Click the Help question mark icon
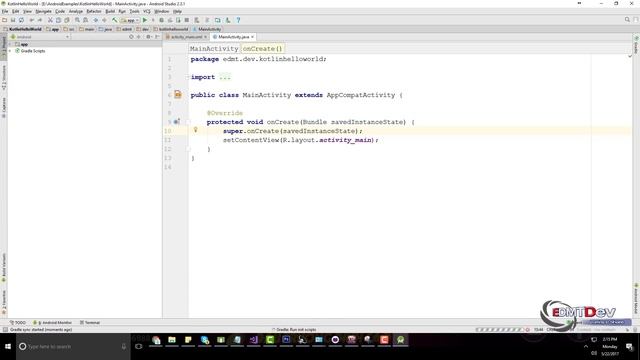 [x=238, y=20]
